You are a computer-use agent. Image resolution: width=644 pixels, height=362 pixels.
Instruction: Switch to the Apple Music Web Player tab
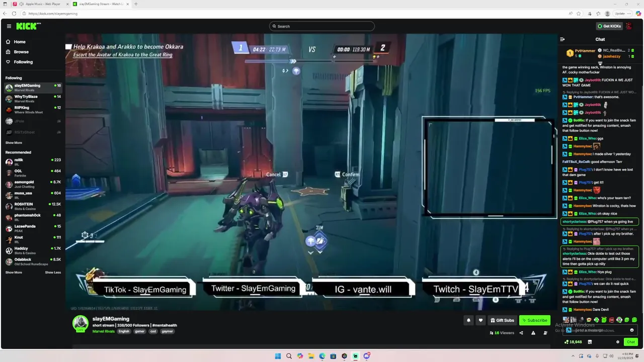[x=39, y=4]
